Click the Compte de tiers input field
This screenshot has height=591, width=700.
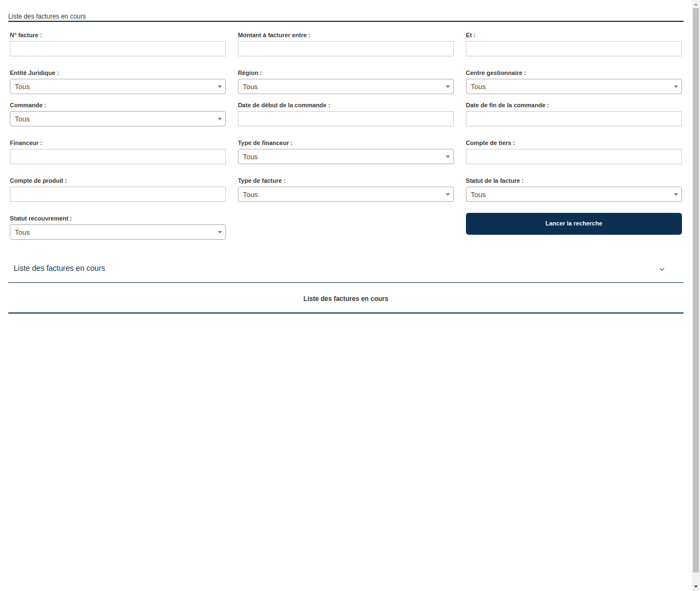point(574,157)
